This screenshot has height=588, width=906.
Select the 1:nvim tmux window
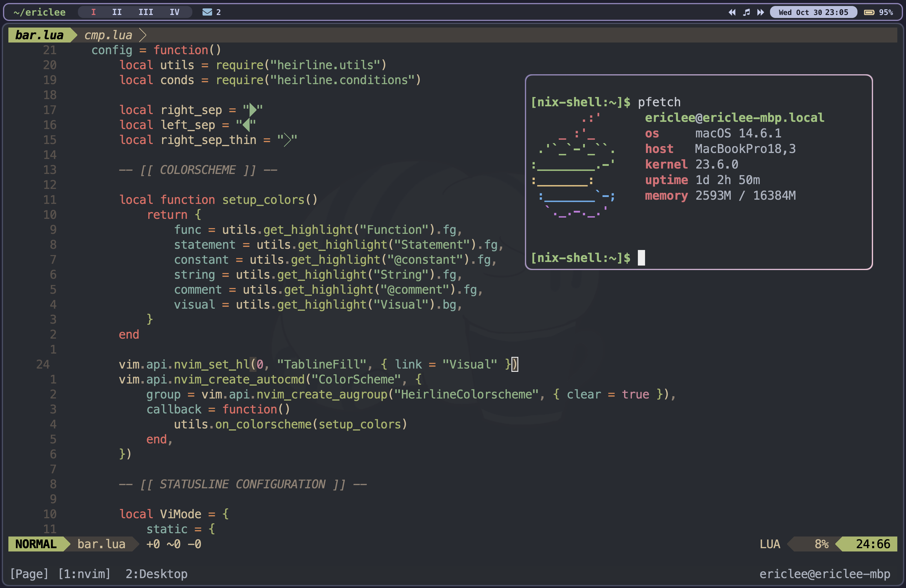tap(84, 574)
